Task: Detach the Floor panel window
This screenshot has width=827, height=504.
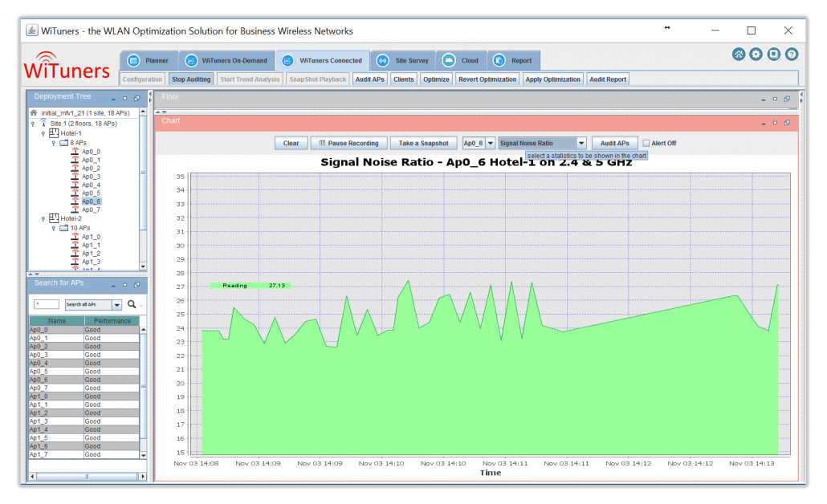Action: pyautogui.click(x=788, y=99)
